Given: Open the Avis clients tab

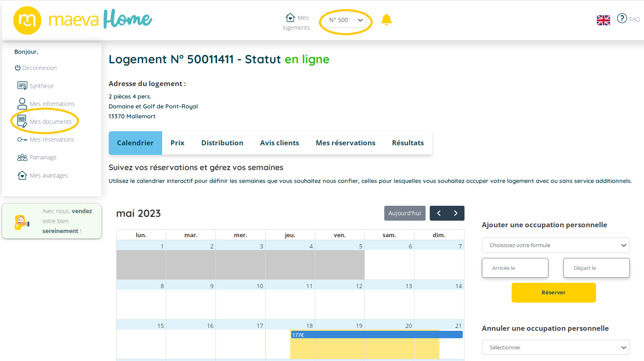Looking at the screenshot, I should [279, 143].
